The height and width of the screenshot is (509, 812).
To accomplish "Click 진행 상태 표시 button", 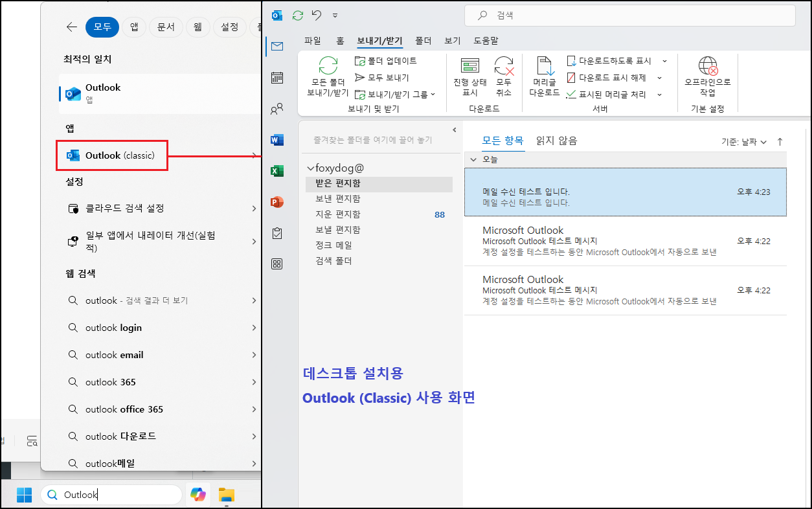I will (470, 76).
